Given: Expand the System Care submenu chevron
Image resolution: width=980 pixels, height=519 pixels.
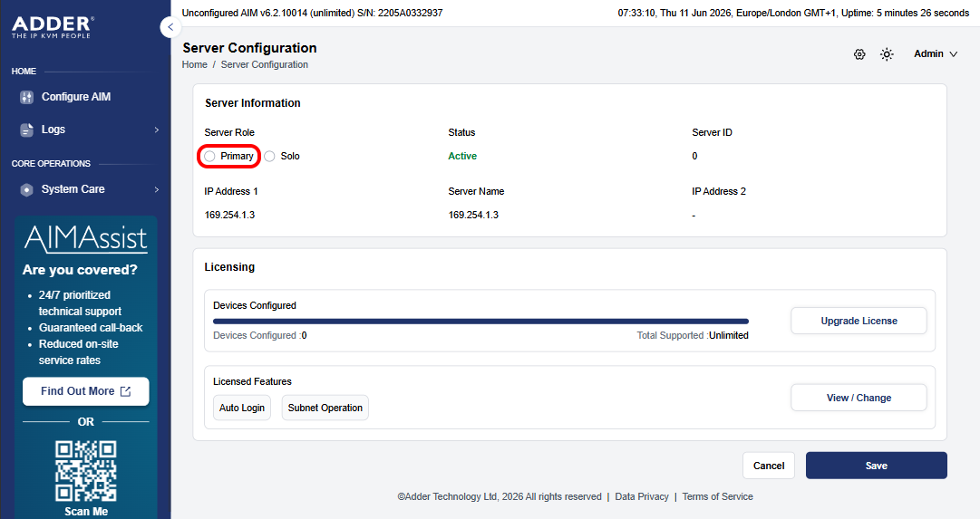Looking at the screenshot, I should [156, 189].
